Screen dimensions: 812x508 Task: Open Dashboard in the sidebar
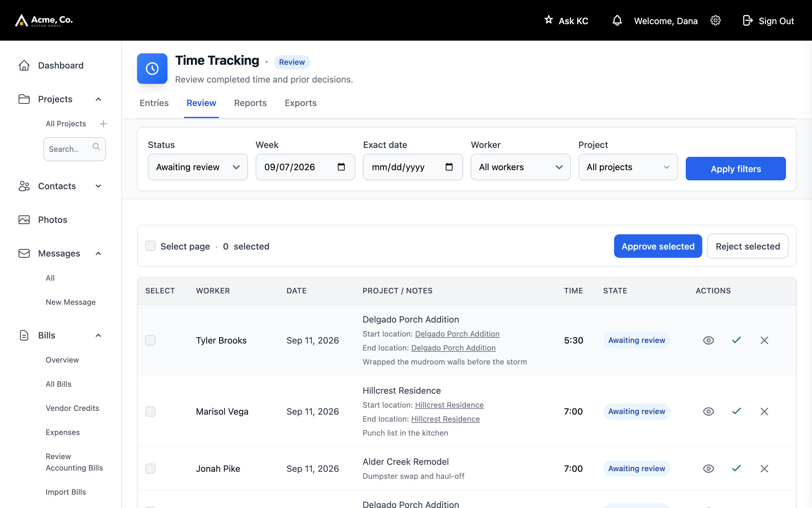click(x=61, y=65)
